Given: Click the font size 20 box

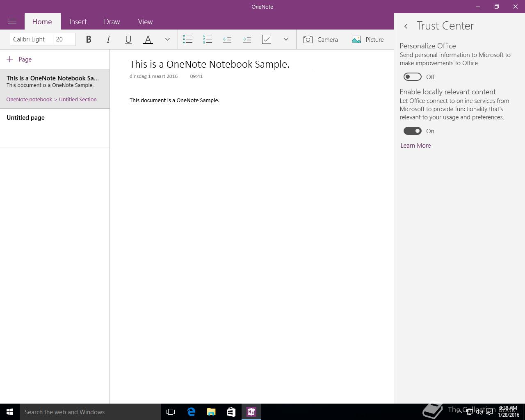Looking at the screenshot, I should (64, 39).
